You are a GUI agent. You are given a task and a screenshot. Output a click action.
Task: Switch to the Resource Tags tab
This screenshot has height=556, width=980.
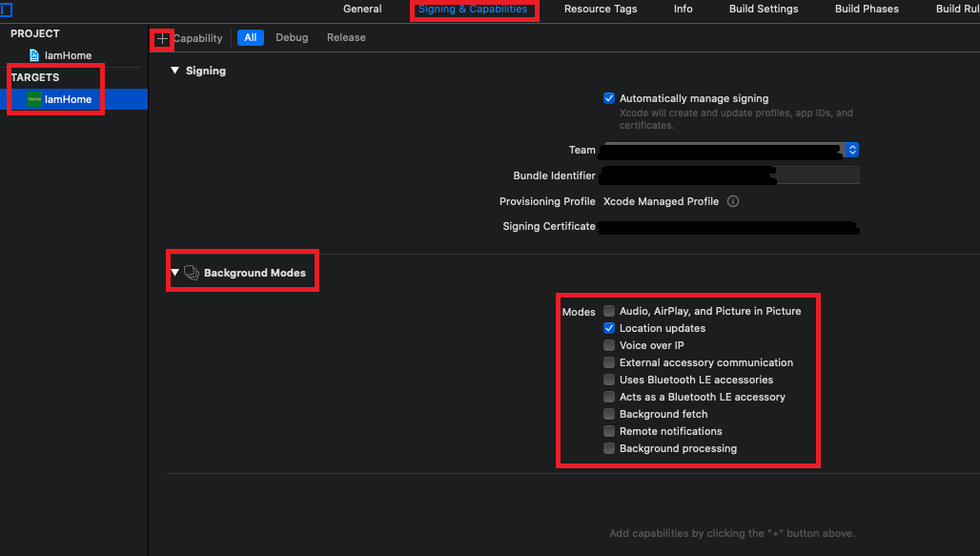601,9
